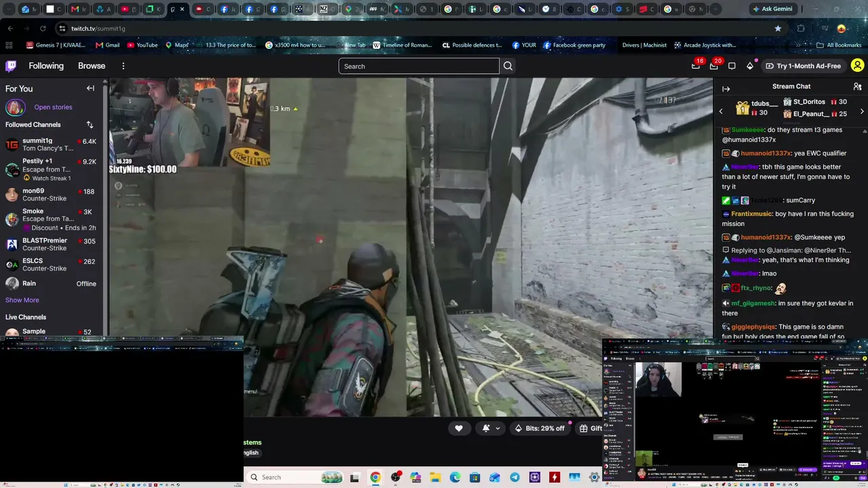This screenshot has height=488, width=868.
Task: Open the Pestily +1 channel entry
Action: [52, 169]
